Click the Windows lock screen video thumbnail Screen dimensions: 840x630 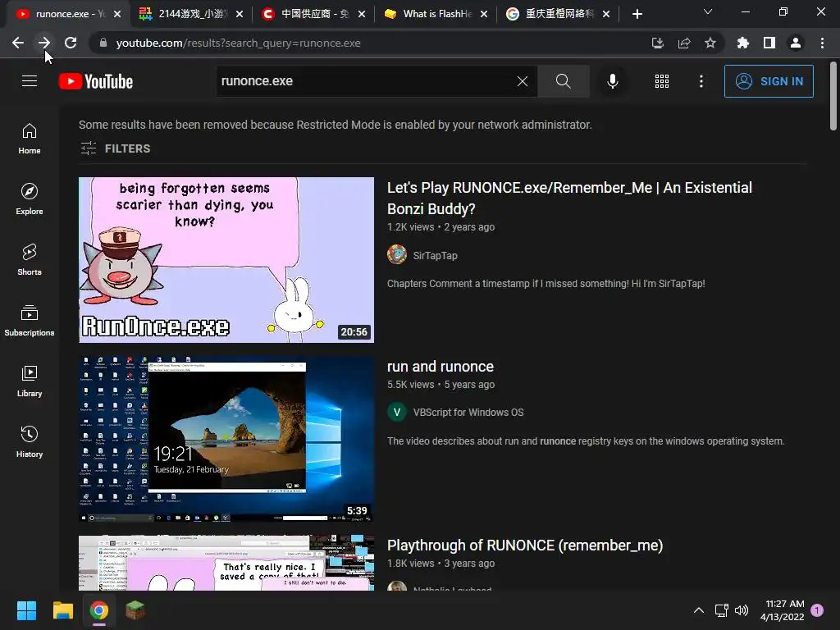click(226, 440)
